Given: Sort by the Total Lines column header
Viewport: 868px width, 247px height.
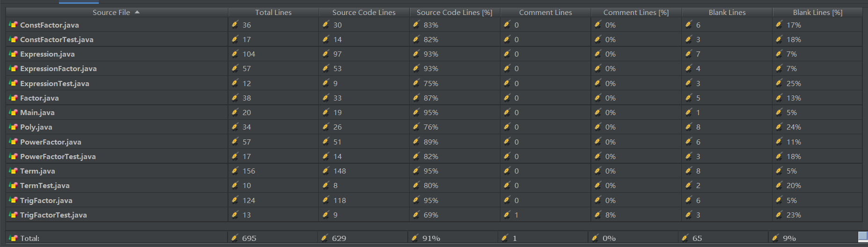Looking at the screenshot, I should [273, 13].
